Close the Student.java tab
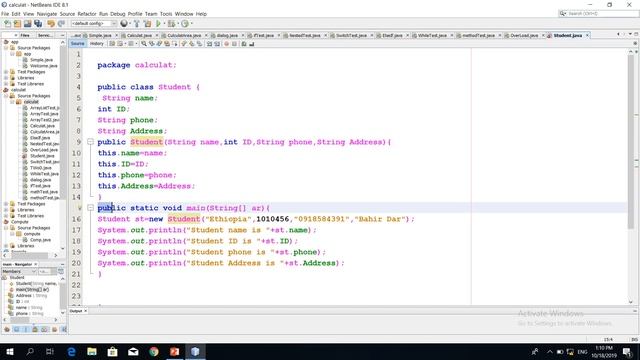Image resolution: width=640 pixels, height=360 pixels. click(x=587, y=36)
